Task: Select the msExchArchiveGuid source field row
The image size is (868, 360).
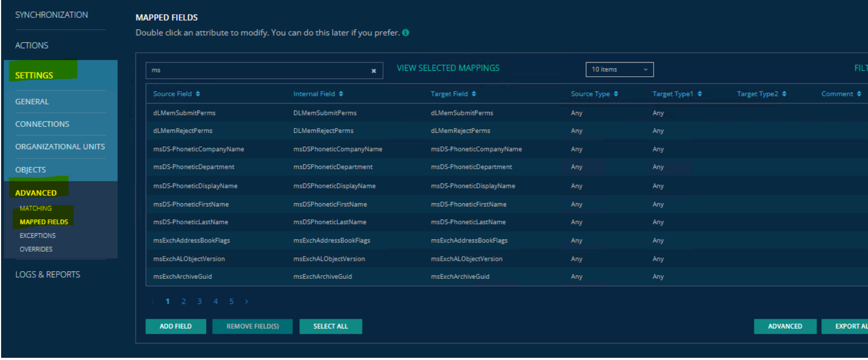Action: coord(183,277)
